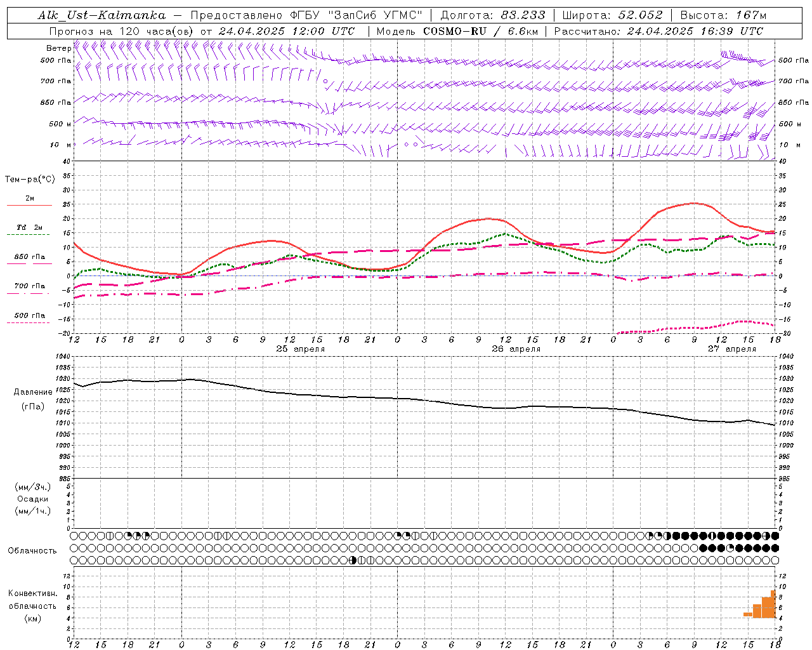Click the model name COSMO-RU / 6.6км

[x=480, y=31]
